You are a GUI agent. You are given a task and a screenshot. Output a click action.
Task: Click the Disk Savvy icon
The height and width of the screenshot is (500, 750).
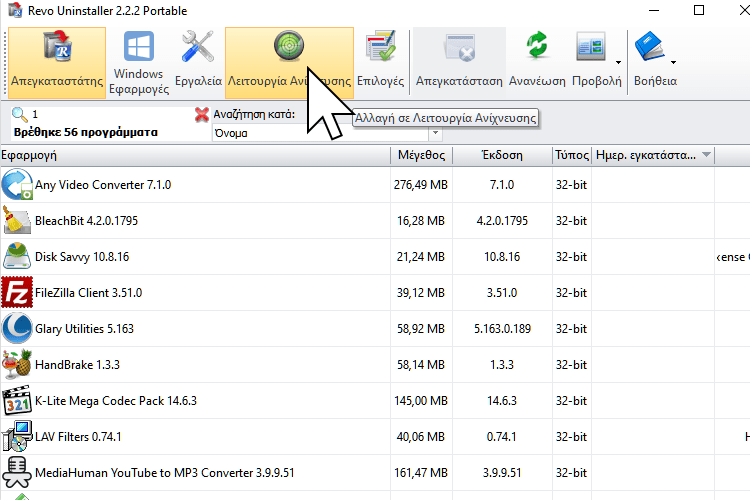17,256
